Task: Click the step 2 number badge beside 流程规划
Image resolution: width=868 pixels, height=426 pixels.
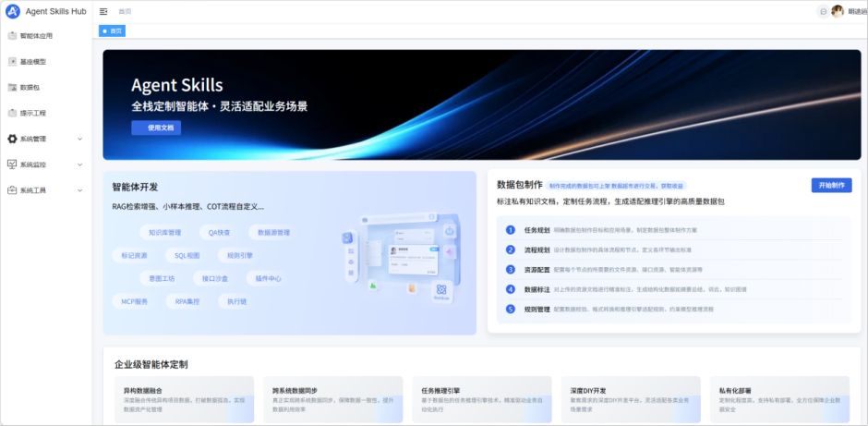Action: (x=511, y=250)
